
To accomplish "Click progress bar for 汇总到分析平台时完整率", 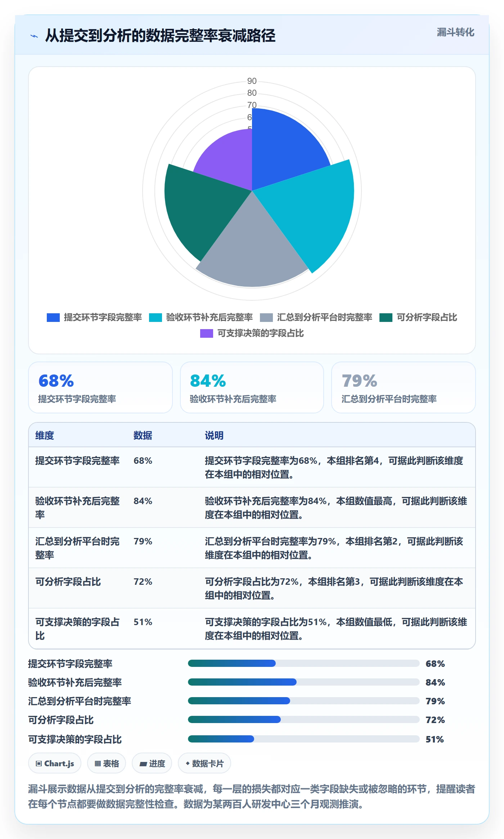I will click(x=303, y=701).
